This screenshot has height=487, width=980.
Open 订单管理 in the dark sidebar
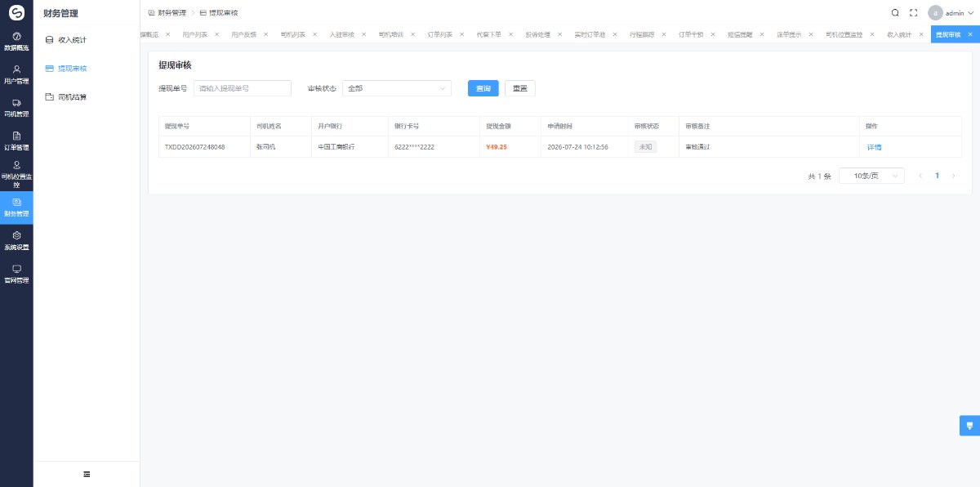tap(16, 141)
